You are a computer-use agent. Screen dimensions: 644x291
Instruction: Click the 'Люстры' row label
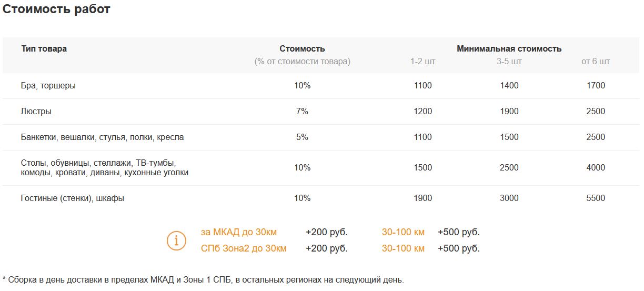tap(36, 112)
